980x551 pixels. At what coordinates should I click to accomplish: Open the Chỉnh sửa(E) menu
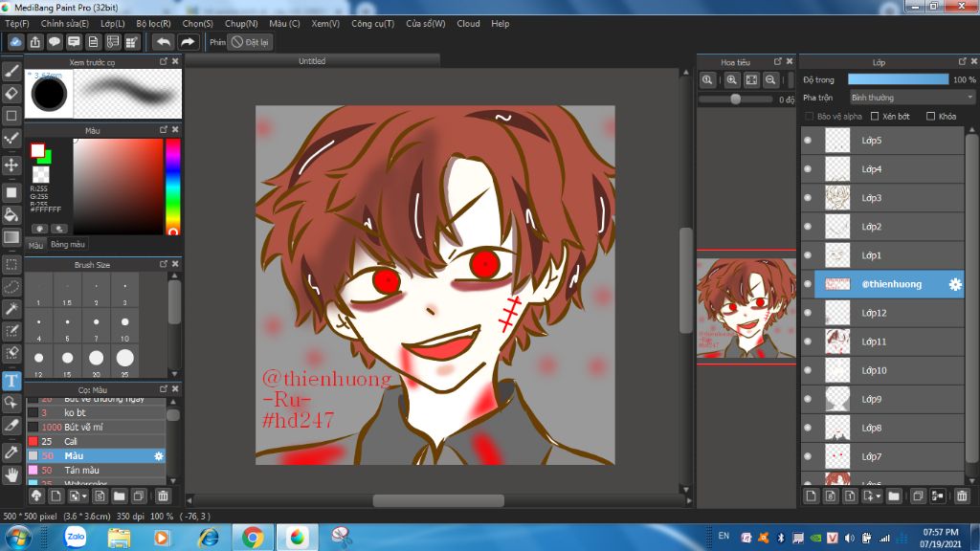(x=65, y=24)
